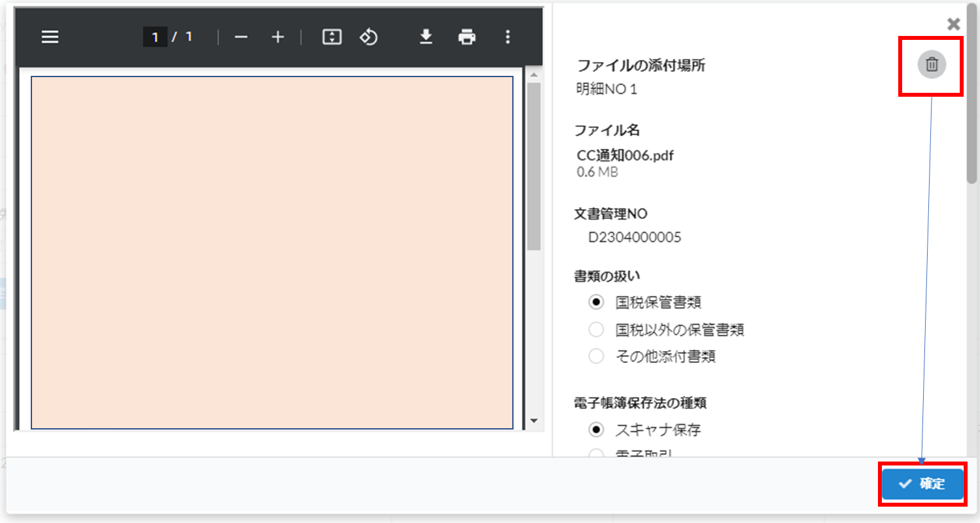Print the PDF document
Viewport: 980px width, 523px height.
click(x=467, y=37)
